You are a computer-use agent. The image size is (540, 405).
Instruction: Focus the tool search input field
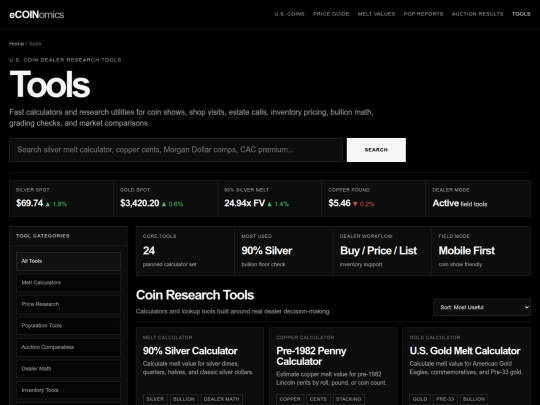tap(176, 150)
